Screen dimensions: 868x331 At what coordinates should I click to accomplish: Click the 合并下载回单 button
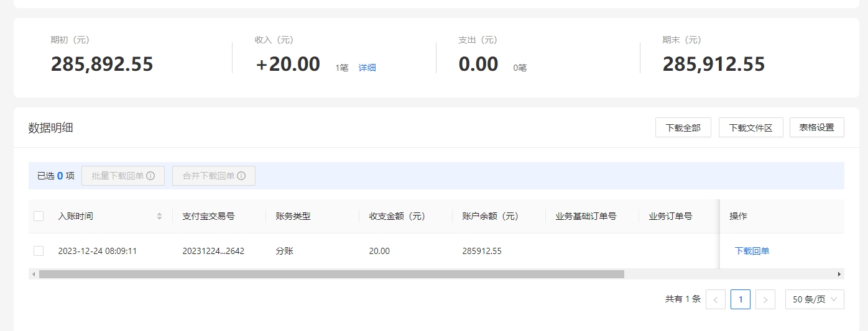coord(214,176)
